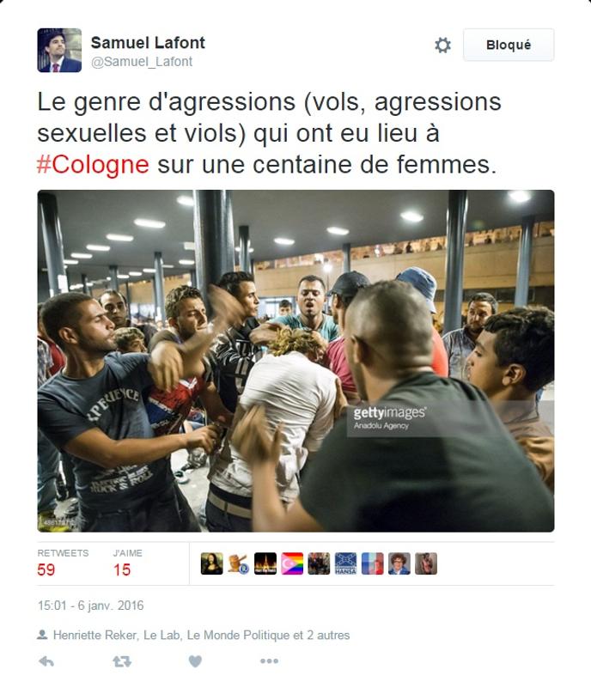Open the gear settings dropdown
The height and width of the screenshot is (700, 591).
click(442, 45)
